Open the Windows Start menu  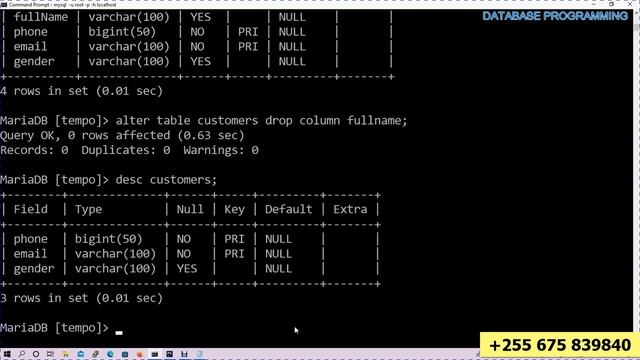click(x=7, y=354)
